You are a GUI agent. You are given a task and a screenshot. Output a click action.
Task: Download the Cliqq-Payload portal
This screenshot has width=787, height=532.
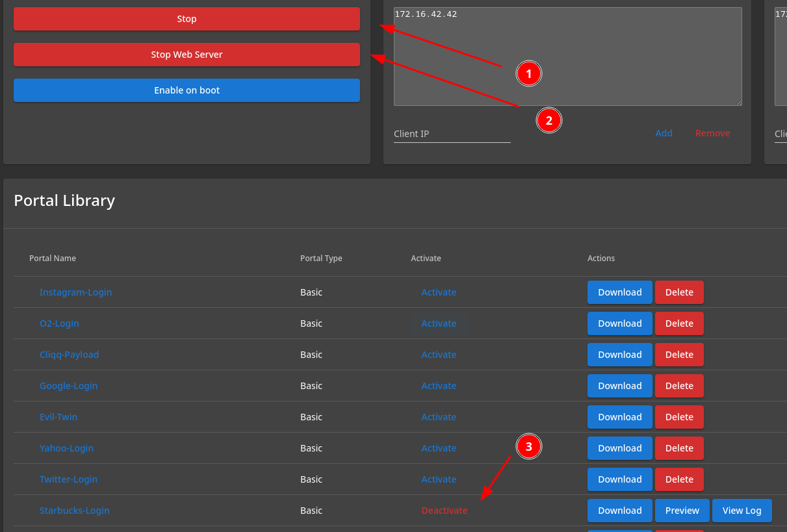(x=619, y=355)
